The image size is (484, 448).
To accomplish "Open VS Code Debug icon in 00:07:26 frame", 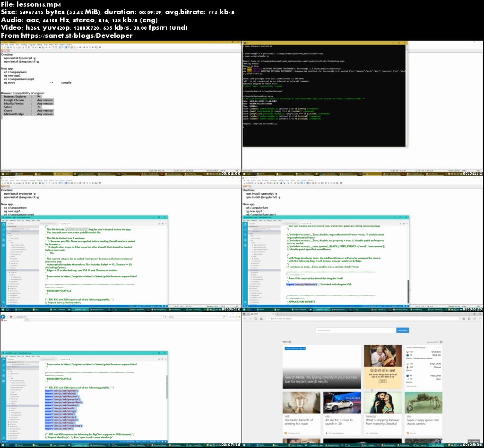I will [x=3, y=376].
